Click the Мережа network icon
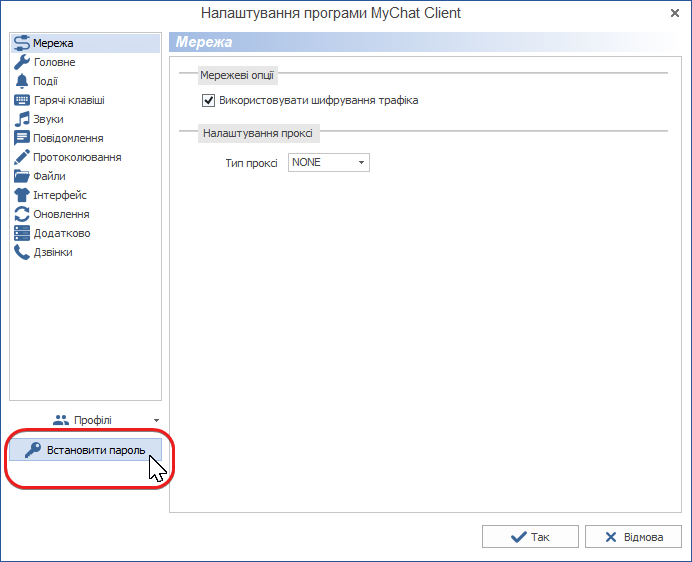The height and width of the screenshot is (562, 692). coord(21,43)
